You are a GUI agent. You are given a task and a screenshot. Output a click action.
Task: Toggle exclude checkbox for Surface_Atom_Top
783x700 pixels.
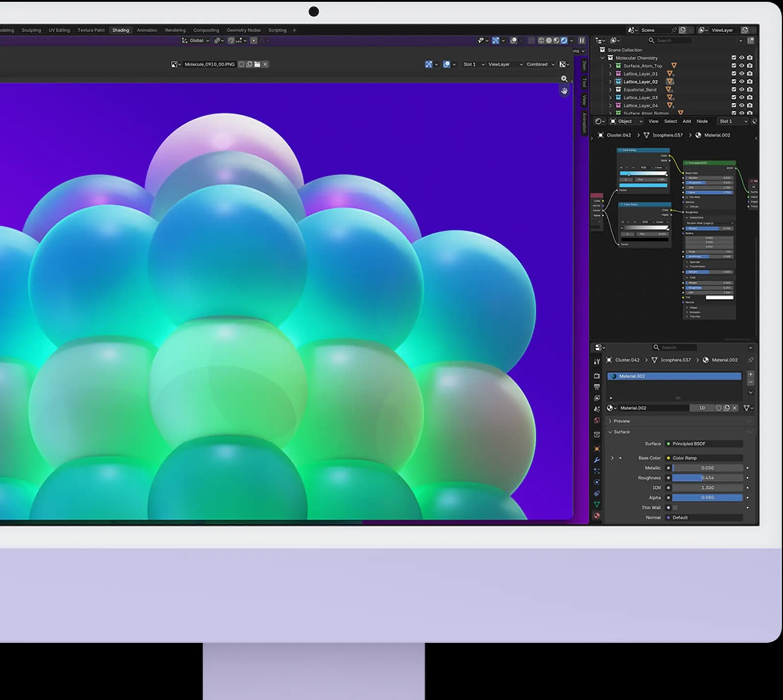[x=734, y=66]
